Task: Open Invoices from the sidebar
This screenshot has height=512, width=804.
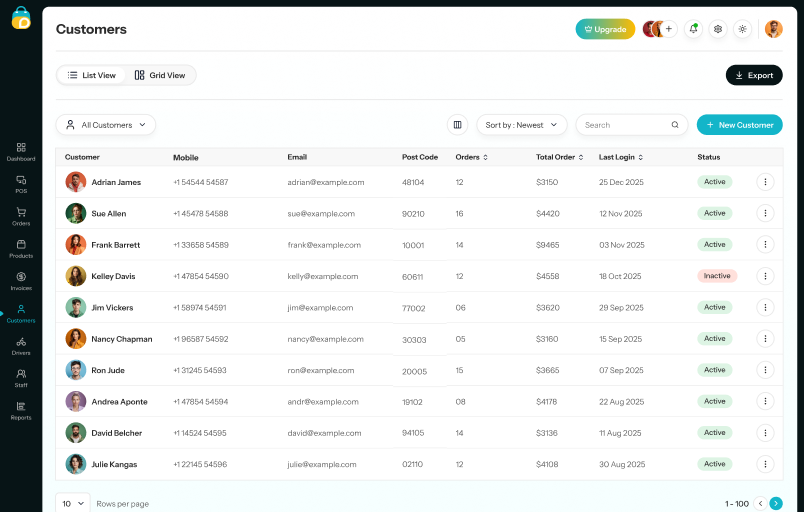Action: pos(21,281)
